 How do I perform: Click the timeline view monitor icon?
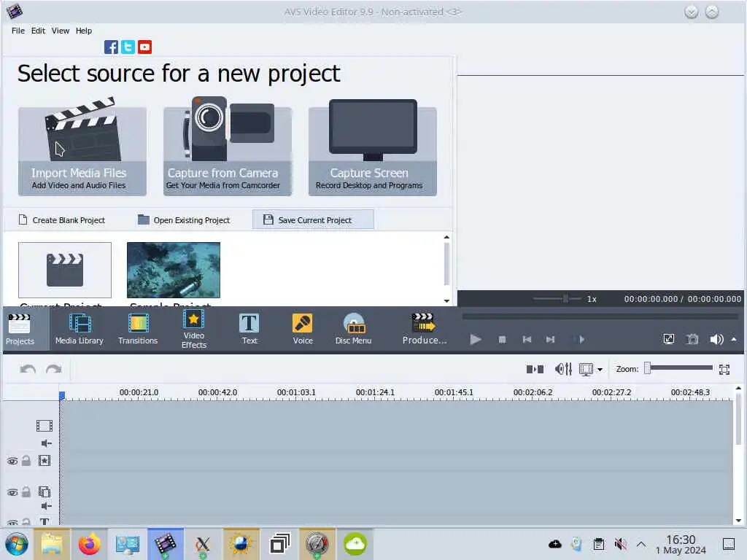tap(586, 369)
